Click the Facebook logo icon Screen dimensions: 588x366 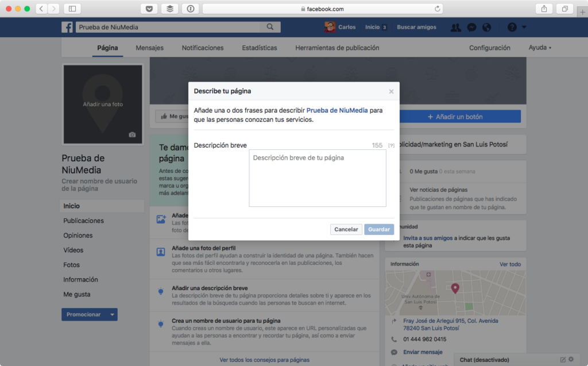point(67,27)
